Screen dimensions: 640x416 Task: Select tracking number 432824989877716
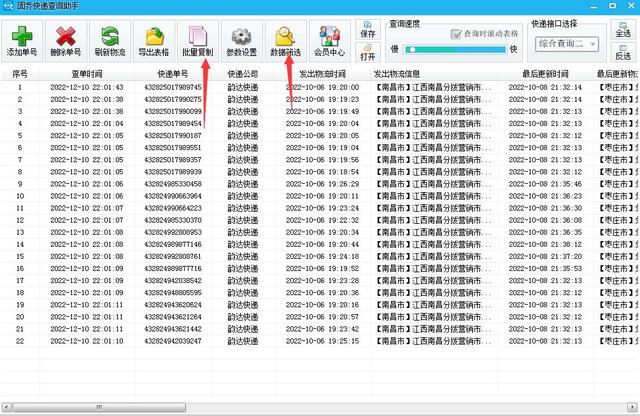173,269
